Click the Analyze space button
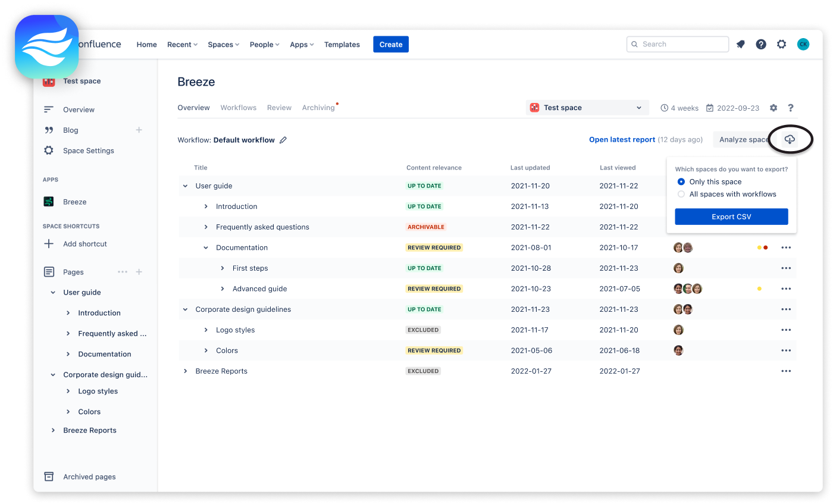 coord(744,140)
